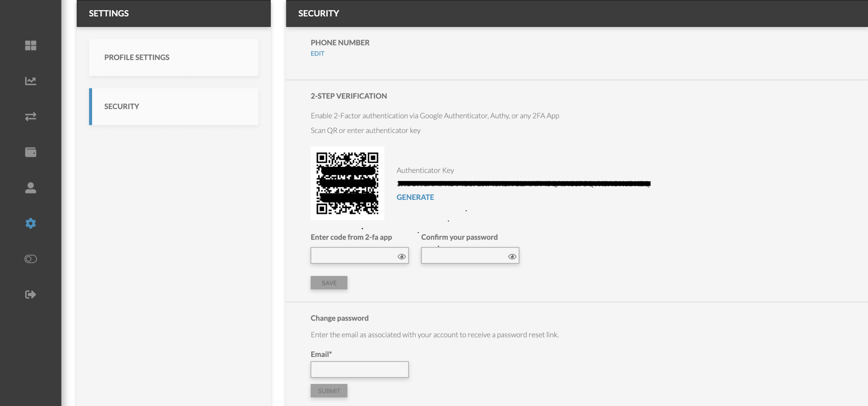Screen dimensions: 868x406
Task: Click the logout icon at sidebar bottom
Action: [31, 294]
